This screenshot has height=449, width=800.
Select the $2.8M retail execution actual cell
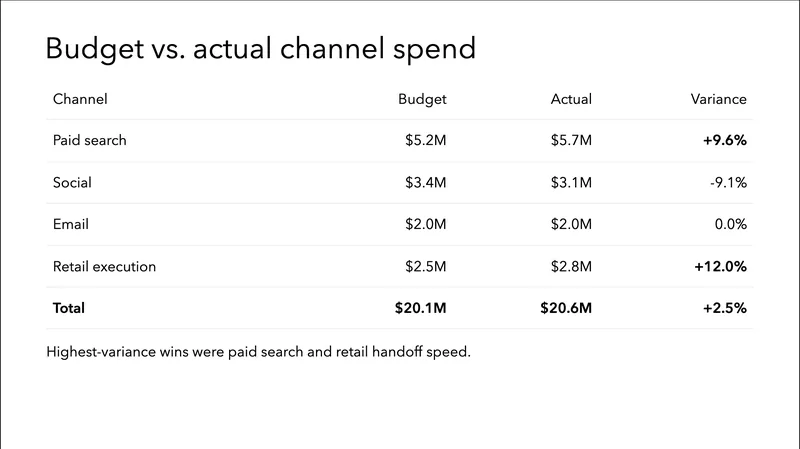click(571, 267)
